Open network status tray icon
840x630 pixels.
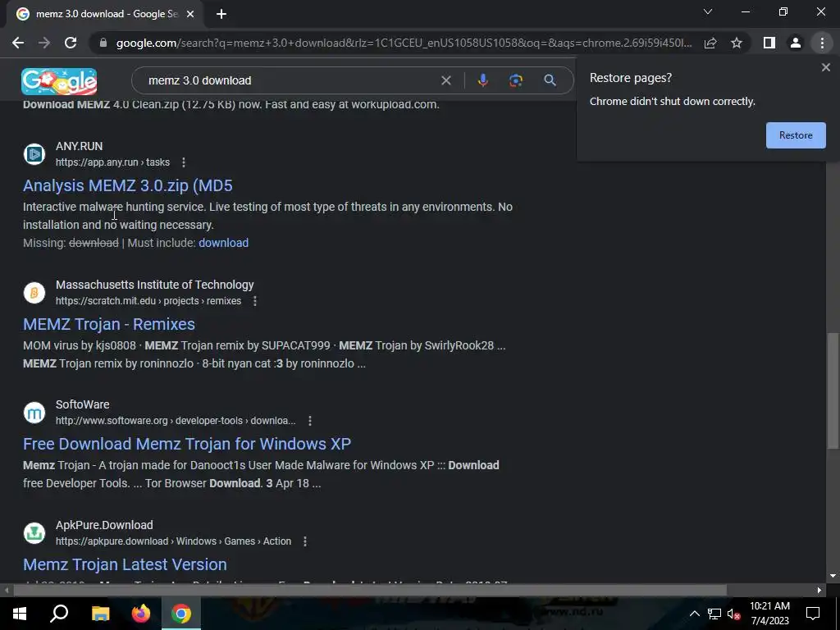click(x=714, y=614)
